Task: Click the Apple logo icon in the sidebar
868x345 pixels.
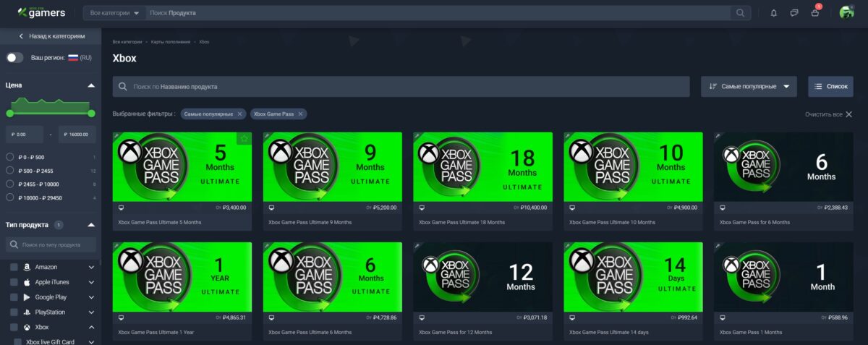Action: click(26, 282)
